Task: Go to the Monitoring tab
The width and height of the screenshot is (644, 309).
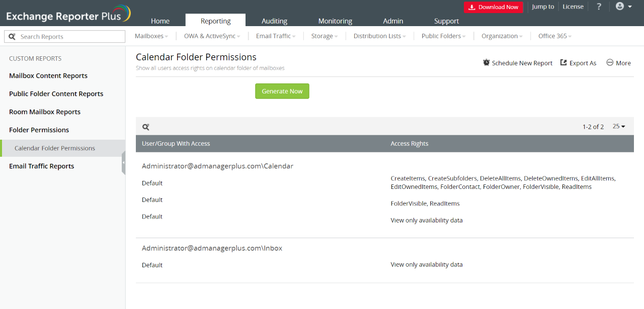Action: click(335, 21)
